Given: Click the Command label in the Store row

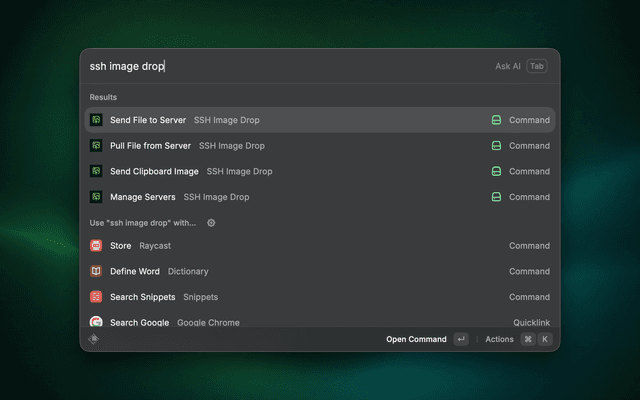Looking at the screenshot, I should click(529, 246).
